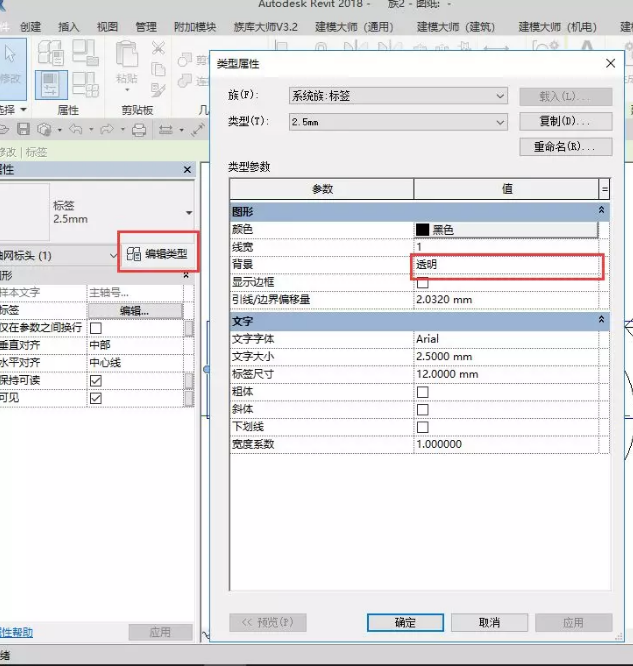
Task: Enable the 显示边框 (show border) checkbox
Action: pos(422,283)
